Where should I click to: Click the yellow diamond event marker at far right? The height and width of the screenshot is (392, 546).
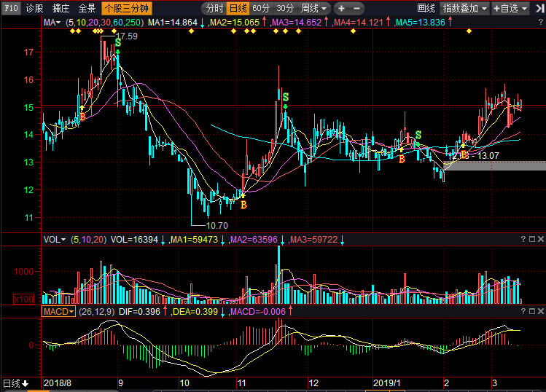[468, 31]
